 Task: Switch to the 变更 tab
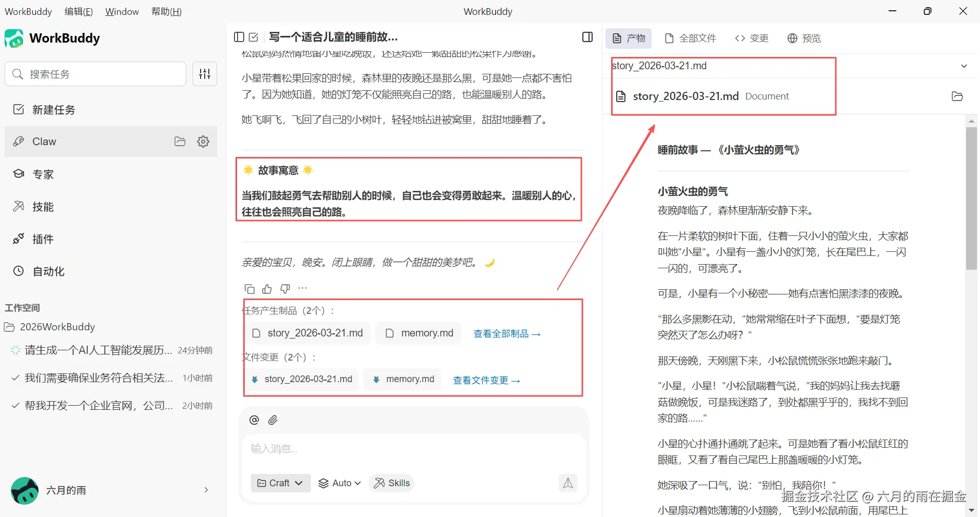tap(752, 38)
